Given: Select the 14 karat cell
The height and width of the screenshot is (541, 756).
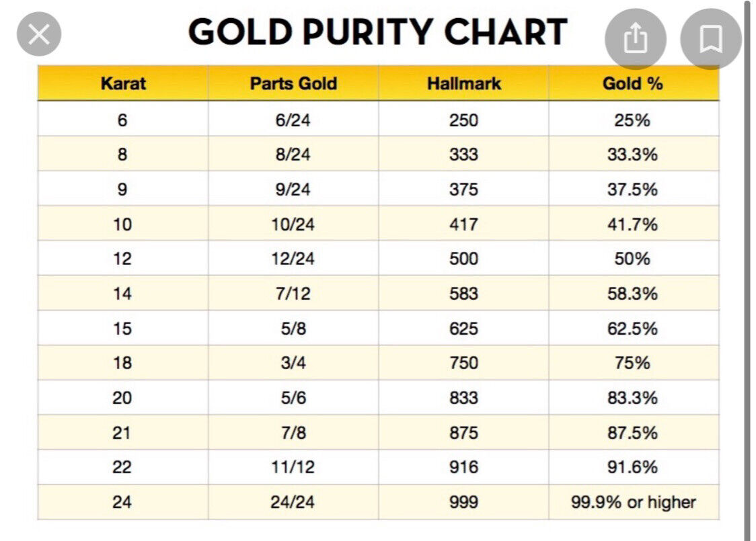Looking at the screenshot, I should [x=122, y=293].
